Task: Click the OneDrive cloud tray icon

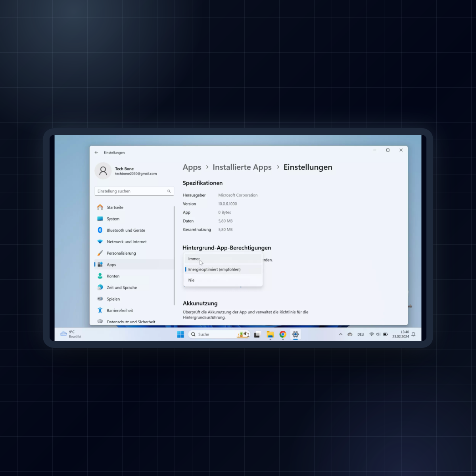Action: (x=350, y=334)
